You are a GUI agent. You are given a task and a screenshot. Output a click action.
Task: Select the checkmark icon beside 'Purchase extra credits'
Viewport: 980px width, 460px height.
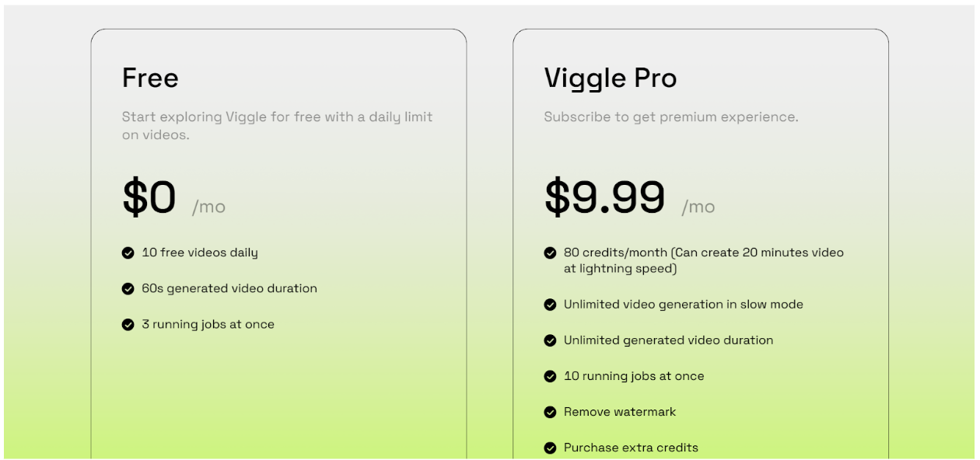click(550, 448)
